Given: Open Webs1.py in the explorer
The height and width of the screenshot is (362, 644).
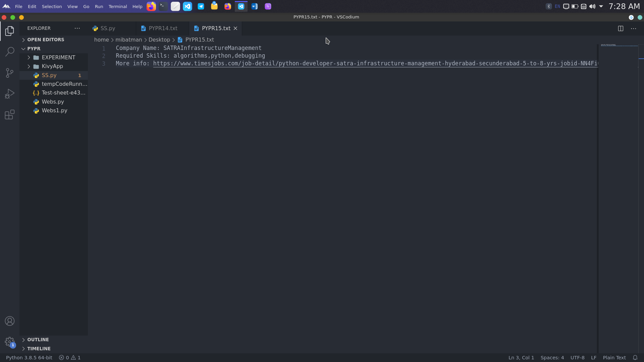Looking at the screenshot, I should coord(54,111).
